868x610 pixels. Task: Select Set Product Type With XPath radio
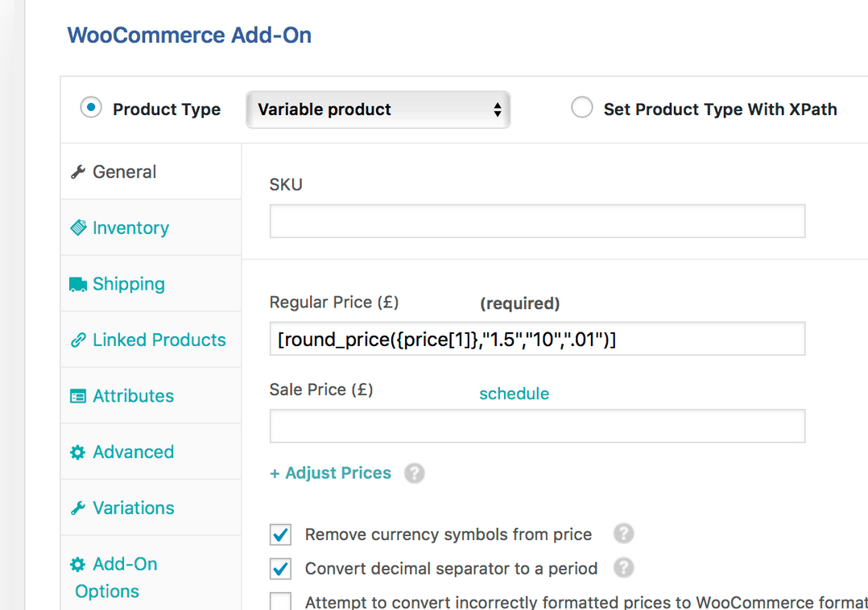[x=582, y=107]
